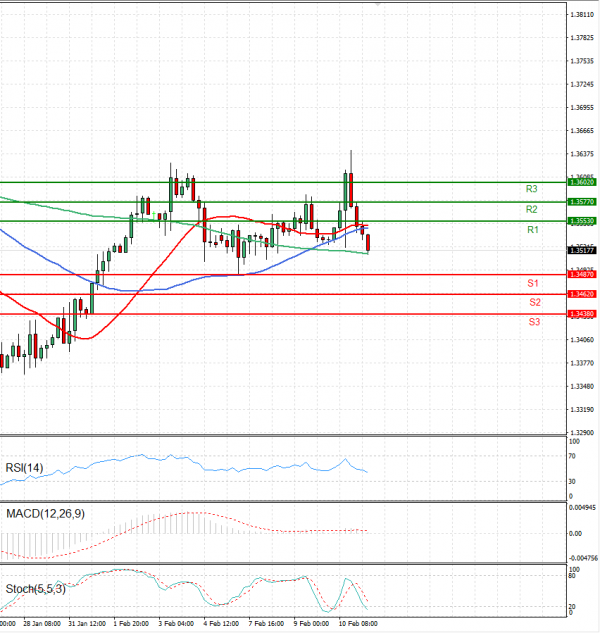Click the 10 Feb 08:00 time label

(x=358, y=624)
